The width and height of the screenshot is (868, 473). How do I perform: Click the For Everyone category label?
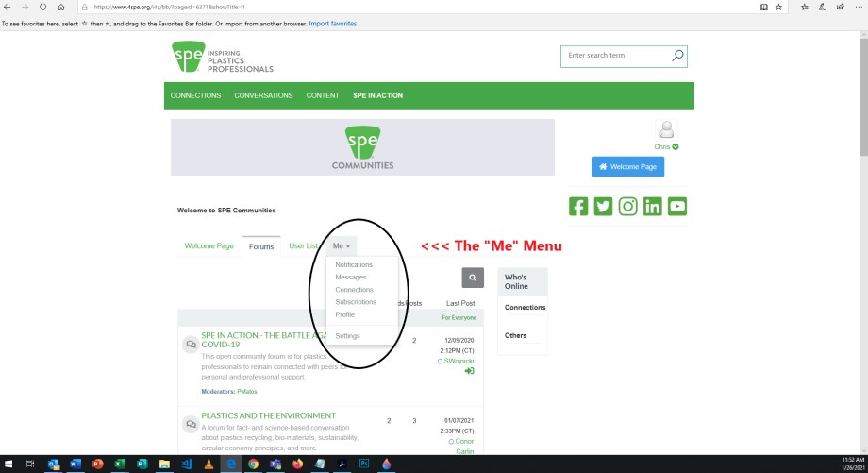coord(459,318)
